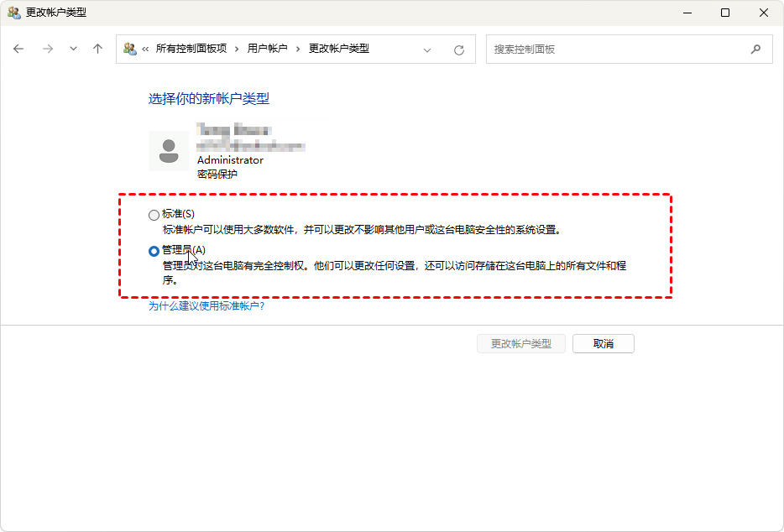Go to the 用户帐户 breadcrumb
The height and width of the screenshot is (532, 784).
pos(267,50)
